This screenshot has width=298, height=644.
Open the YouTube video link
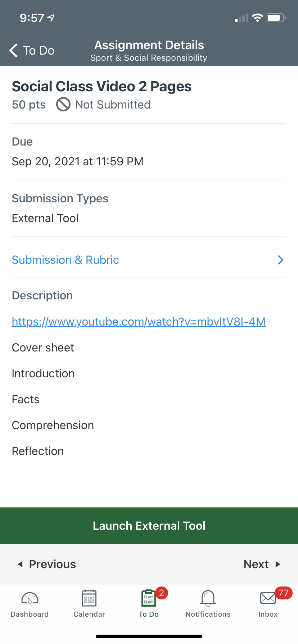(x=139, y=322)
